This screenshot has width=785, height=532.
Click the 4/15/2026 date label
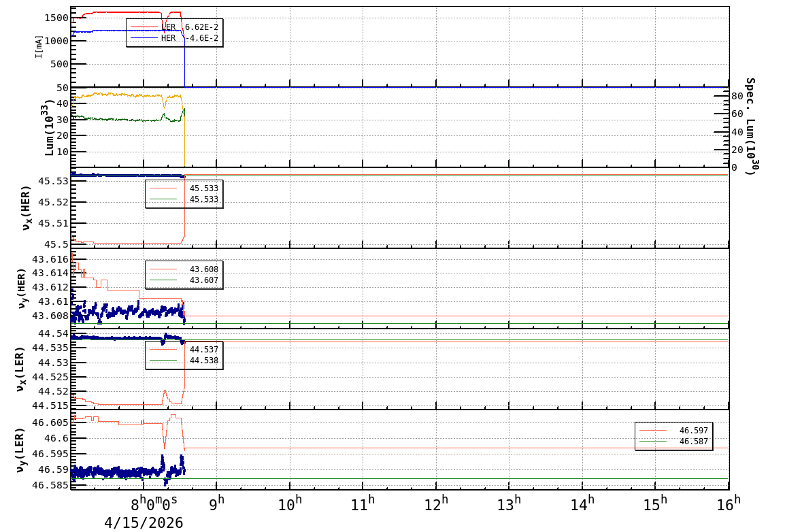point(144,522)
